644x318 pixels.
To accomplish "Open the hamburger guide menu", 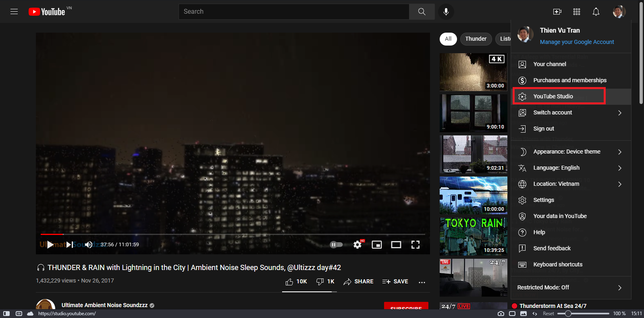I will tap(14, 12).
